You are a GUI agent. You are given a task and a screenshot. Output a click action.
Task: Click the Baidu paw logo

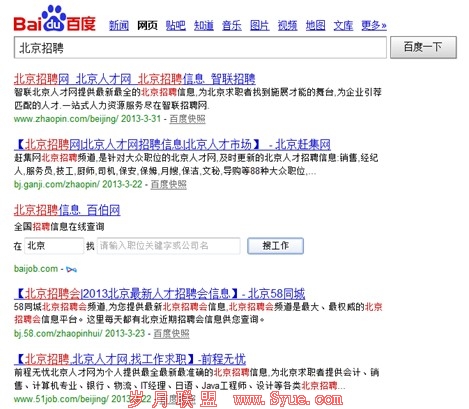click(x=55, y=19)
